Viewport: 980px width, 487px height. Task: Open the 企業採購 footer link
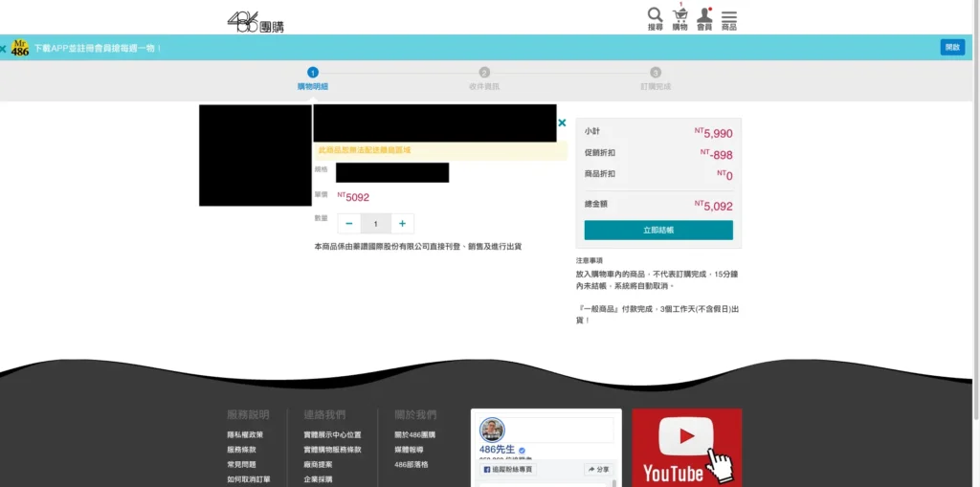pyautogui.click(x=318, y=479)
